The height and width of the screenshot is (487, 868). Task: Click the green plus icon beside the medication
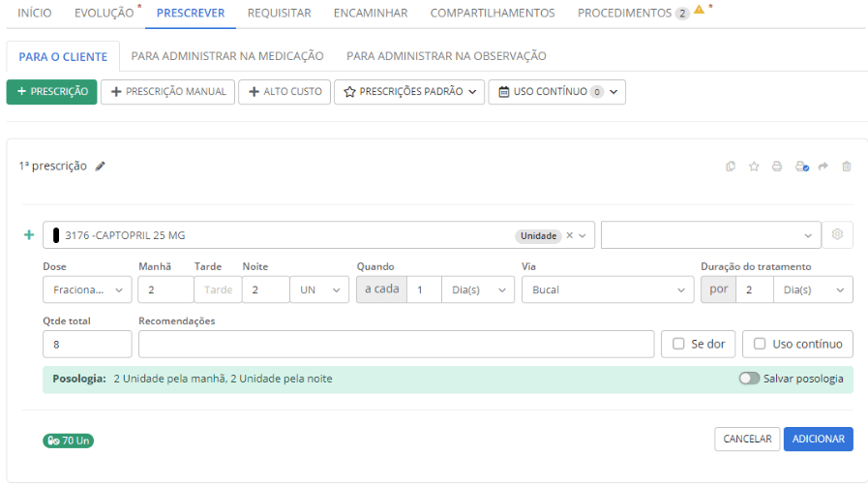(x=29, y=235)
